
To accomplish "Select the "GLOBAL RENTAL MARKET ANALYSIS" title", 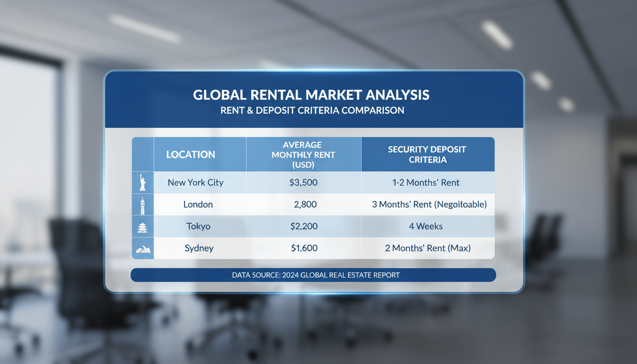I will coord(311,95).
